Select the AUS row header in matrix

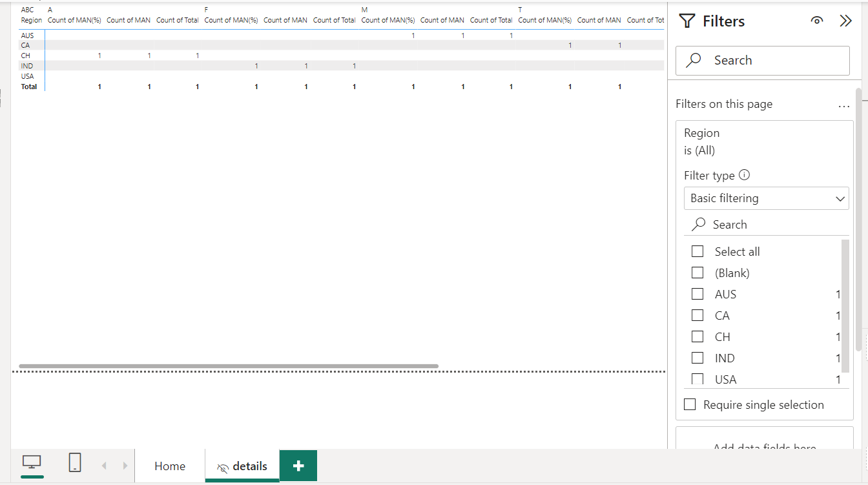[x=27, y=36]
